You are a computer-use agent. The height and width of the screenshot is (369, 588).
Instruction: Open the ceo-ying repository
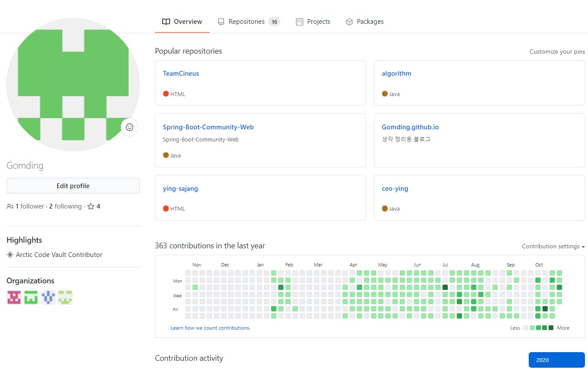click(395, 189)
